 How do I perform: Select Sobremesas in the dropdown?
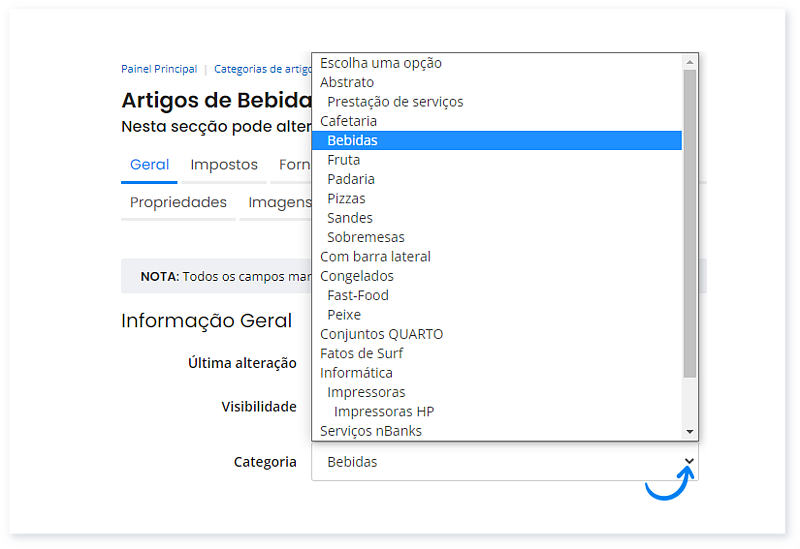tap(365, 237)
